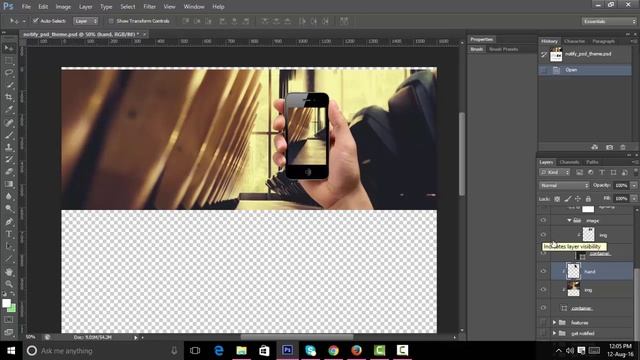Select the Dodge tool
The image size is (640, 360).
(9, 209)
